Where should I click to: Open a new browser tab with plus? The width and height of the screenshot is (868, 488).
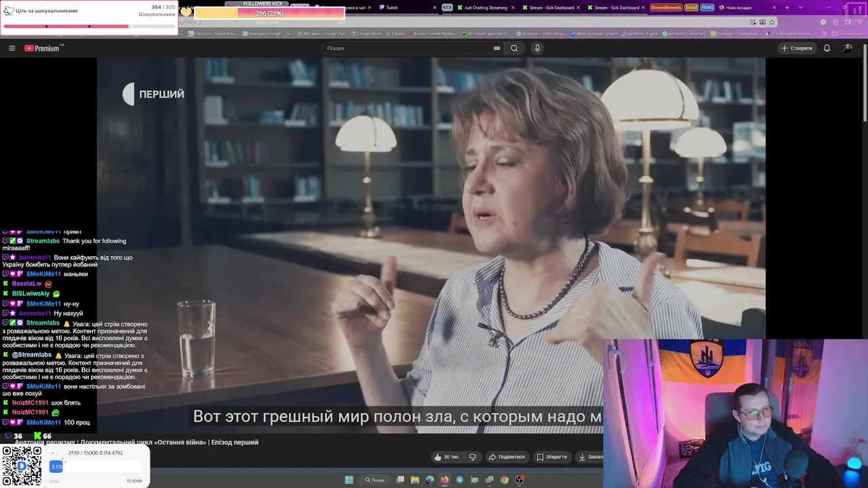787,7
